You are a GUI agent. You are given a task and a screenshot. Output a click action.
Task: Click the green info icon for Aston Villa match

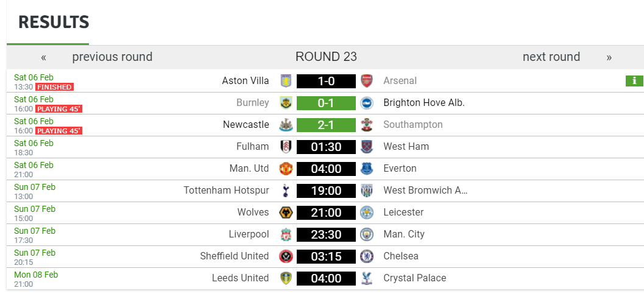point(634,81)
